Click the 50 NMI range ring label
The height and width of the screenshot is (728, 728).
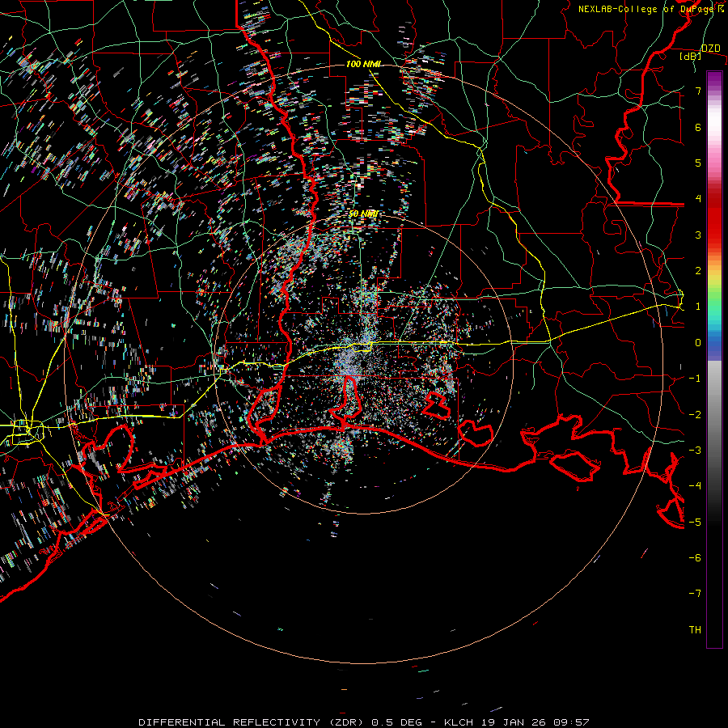(363, 214)
